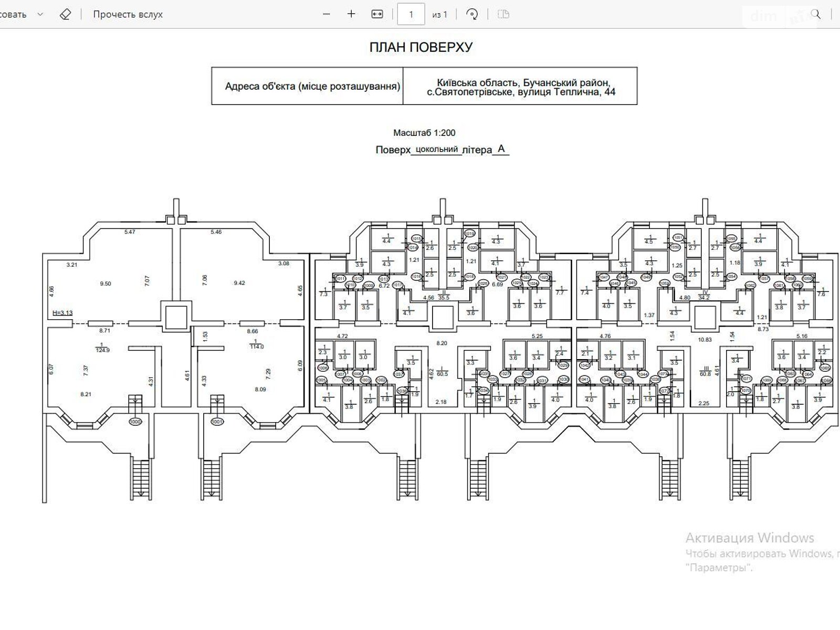Click the page number input field
Viewport: 840px width, 630px height.
pos(411,14)
